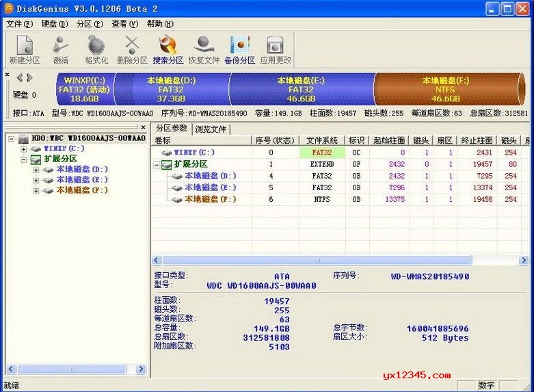Expand 本地磁盘 (D:) tree node
Viewport: 534px width, 392px height.
point(36,170)
